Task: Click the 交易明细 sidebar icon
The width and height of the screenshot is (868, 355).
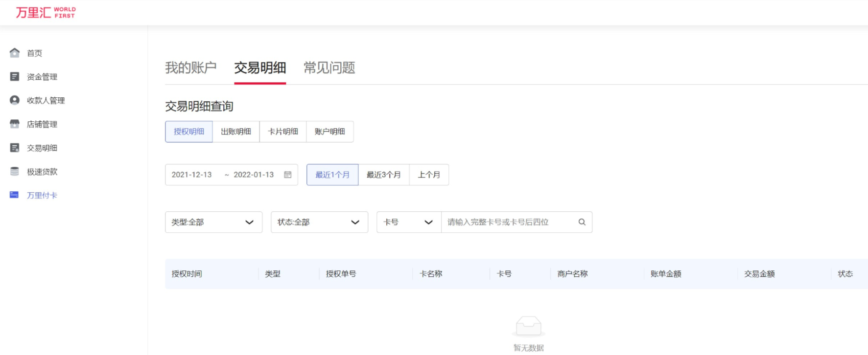Action: pos(15,148)
